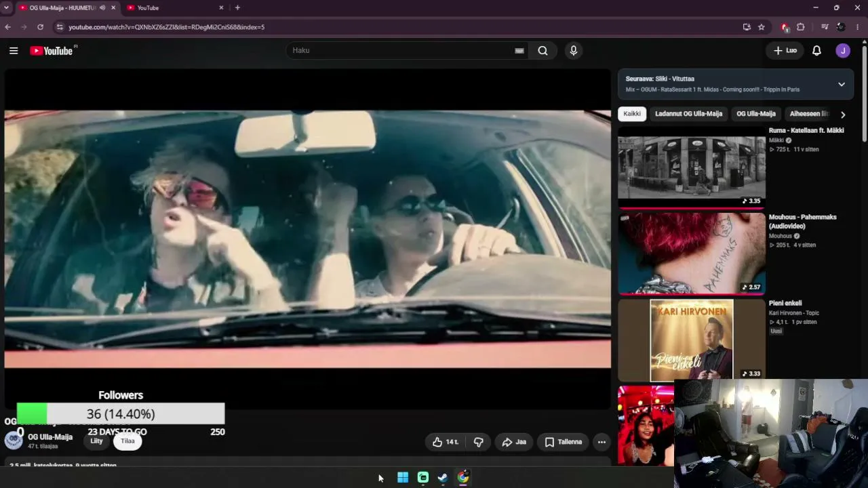Click the video player to pause
This screenshot has width=868, height=488.
[x=308, y=239]
